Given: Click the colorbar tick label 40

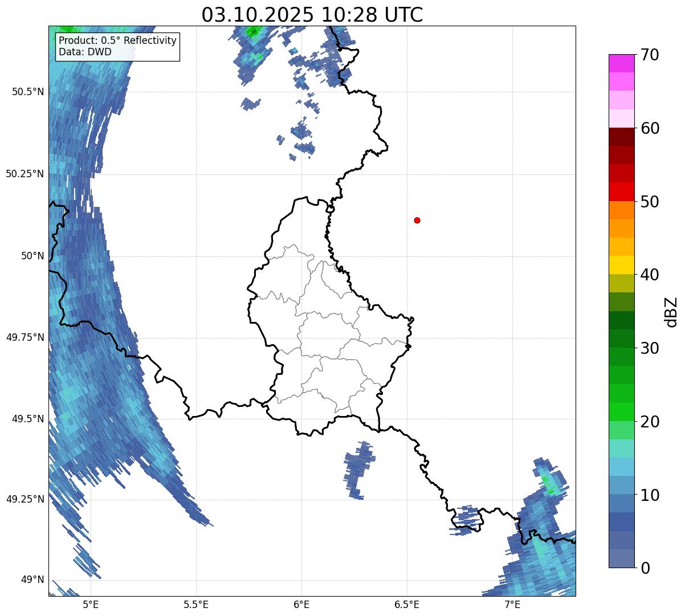Looking at the screenshot, I should click(x=650, y=275).
